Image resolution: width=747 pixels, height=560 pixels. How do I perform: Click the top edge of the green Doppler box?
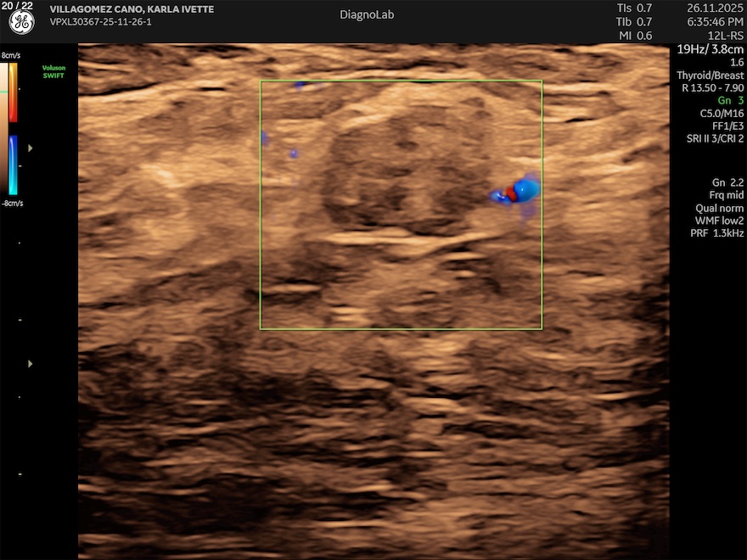pos(401,81)
